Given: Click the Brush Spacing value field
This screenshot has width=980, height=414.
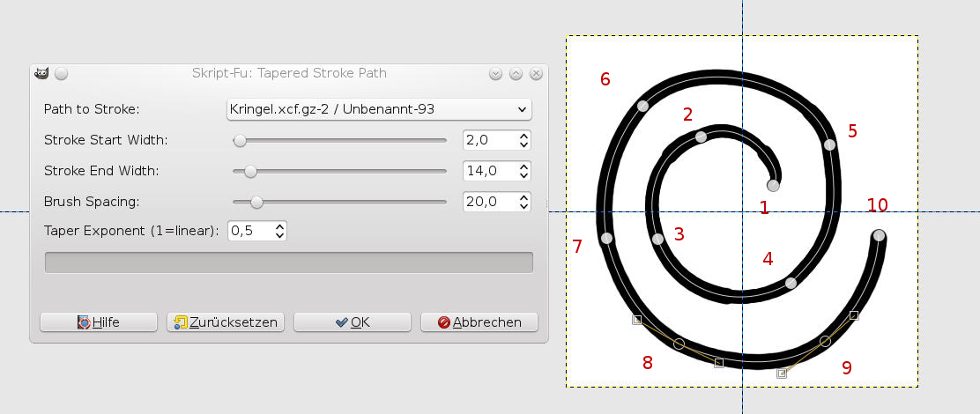Looking at the screenshot, I should coord(490,202).
